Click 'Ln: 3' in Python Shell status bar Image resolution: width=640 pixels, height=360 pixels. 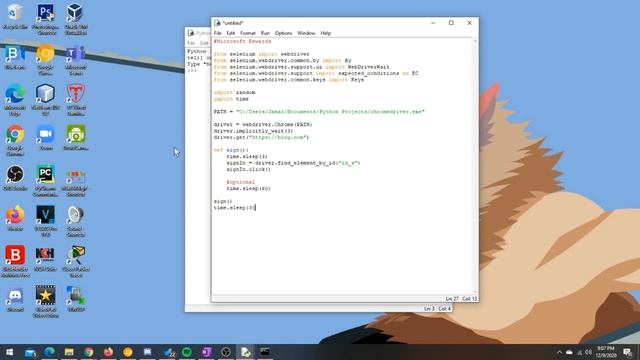pos(429,309)
